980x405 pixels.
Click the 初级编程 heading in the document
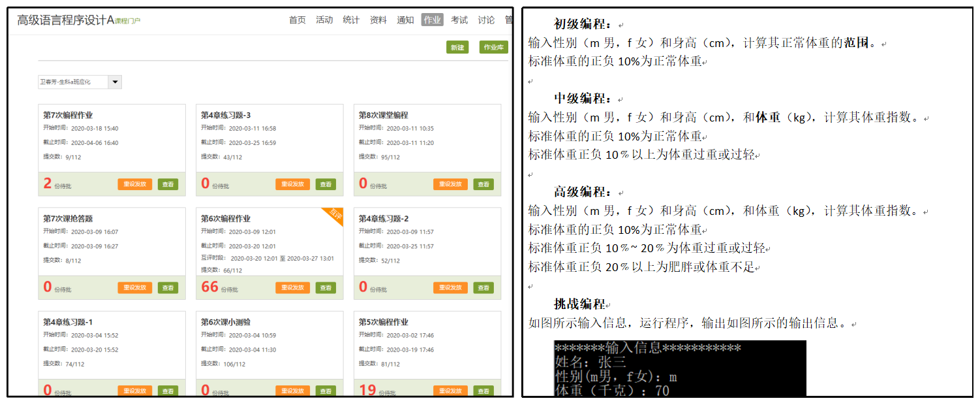[583, 25]
